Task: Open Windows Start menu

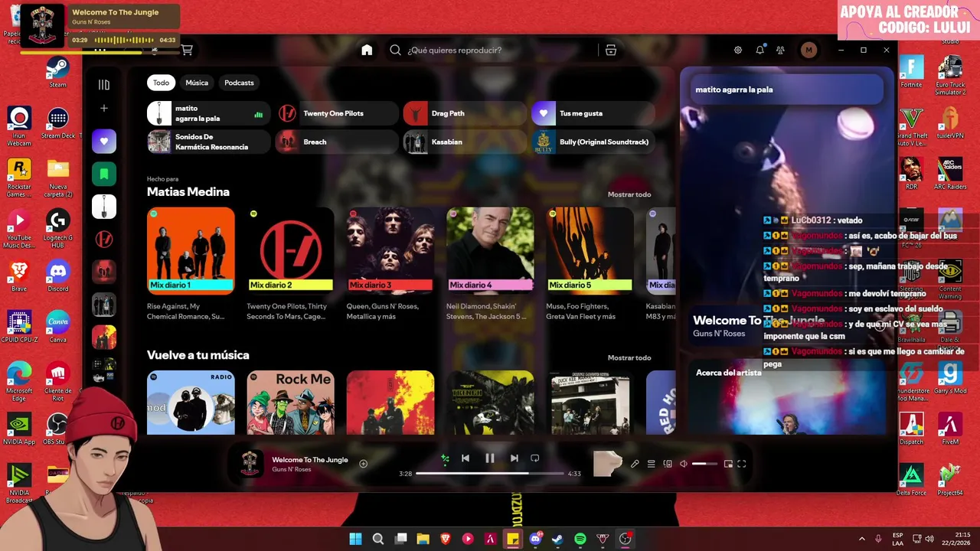Action: (355, 539)
